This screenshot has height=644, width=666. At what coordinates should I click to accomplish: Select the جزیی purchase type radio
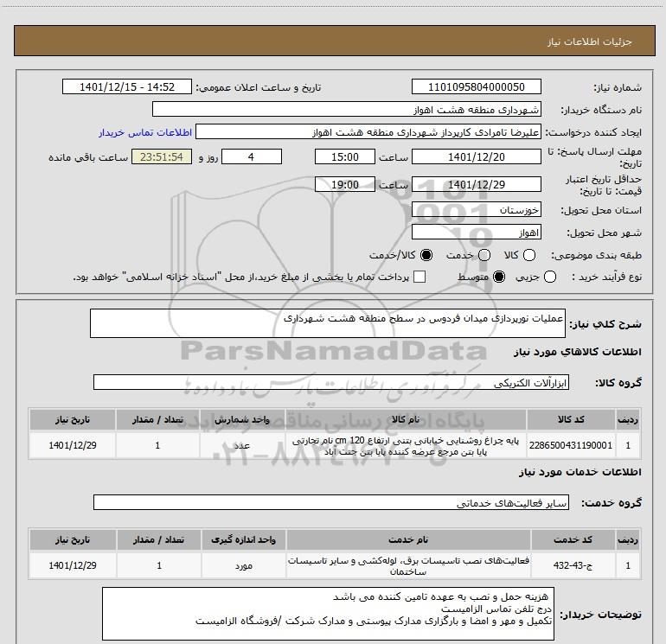coord(549,277)
